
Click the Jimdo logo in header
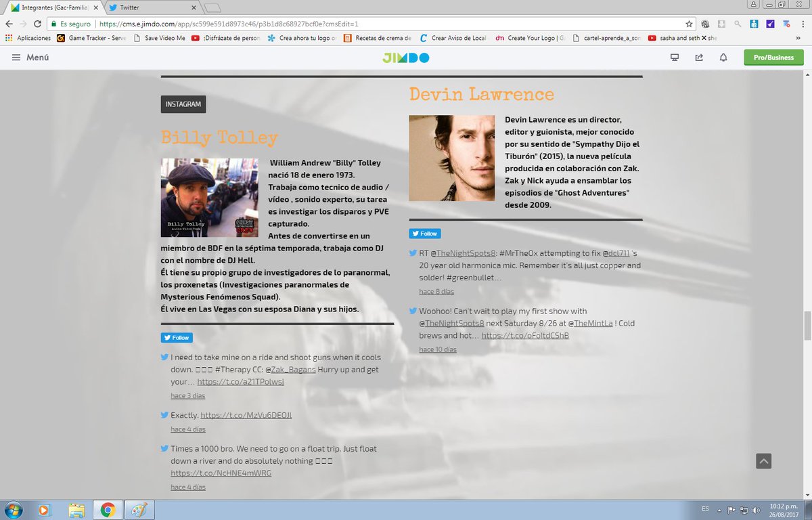click(x=405, y=58)
